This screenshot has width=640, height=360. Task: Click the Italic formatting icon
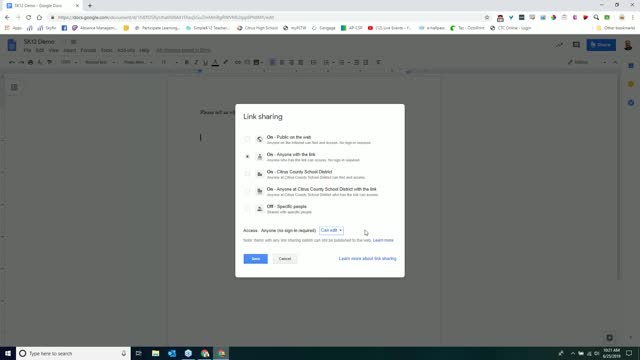pos(196,62)
